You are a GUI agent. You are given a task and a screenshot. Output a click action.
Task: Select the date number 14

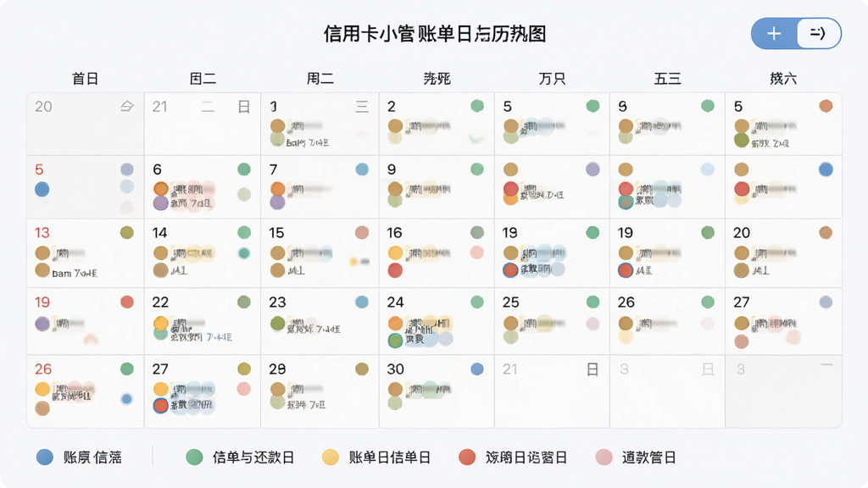point(160,233)
